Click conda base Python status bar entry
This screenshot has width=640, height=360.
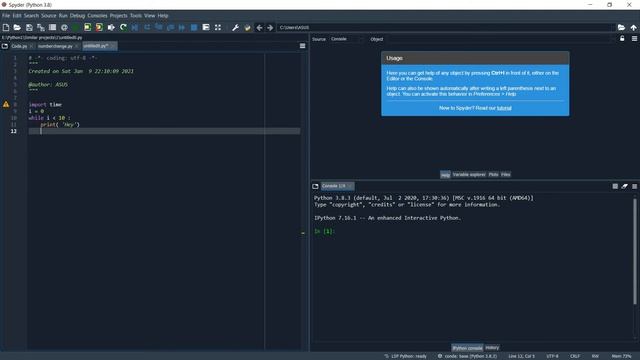click(467, 356)
